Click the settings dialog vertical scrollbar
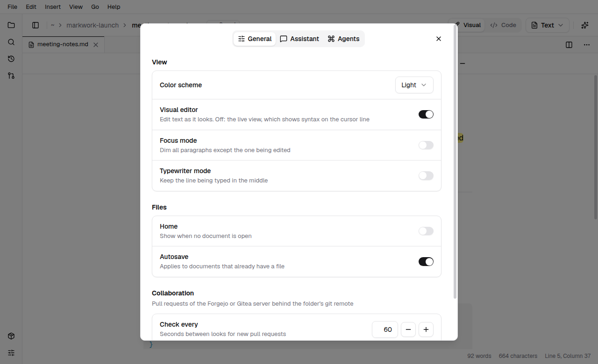The height and width of the screenshot is (364, 598). (456, 161)
